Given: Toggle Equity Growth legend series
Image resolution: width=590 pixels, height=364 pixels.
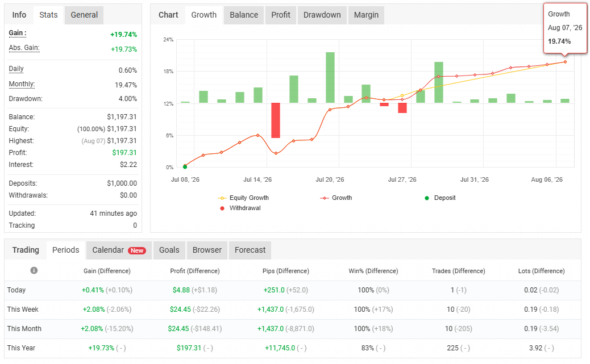Looking at the screenshot, I should tap(243, 198).
